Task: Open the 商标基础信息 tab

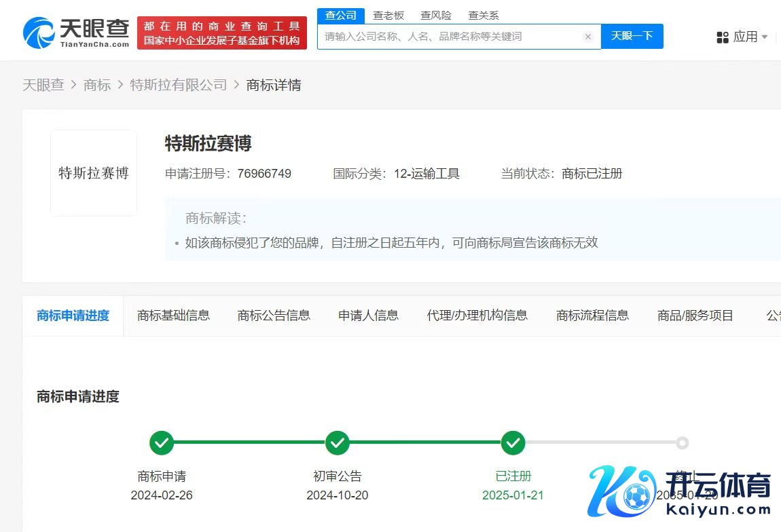Action: click(x=173, y=316)
